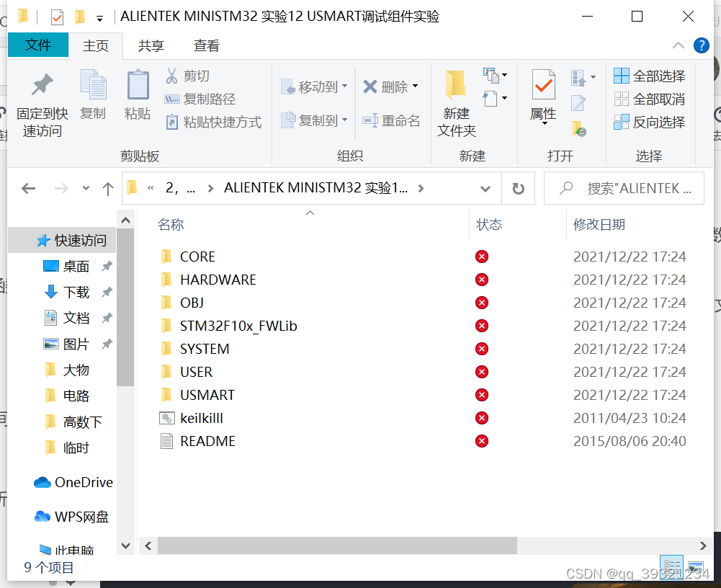Switch to the Home (主页) tab
Screen dimensions: 721x588
click(96, 45)
